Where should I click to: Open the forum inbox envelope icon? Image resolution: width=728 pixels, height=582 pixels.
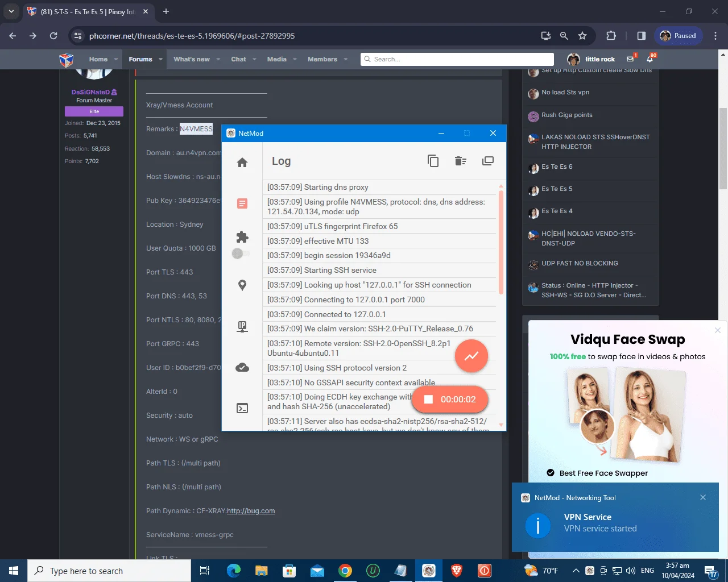(x=631, y=59)
